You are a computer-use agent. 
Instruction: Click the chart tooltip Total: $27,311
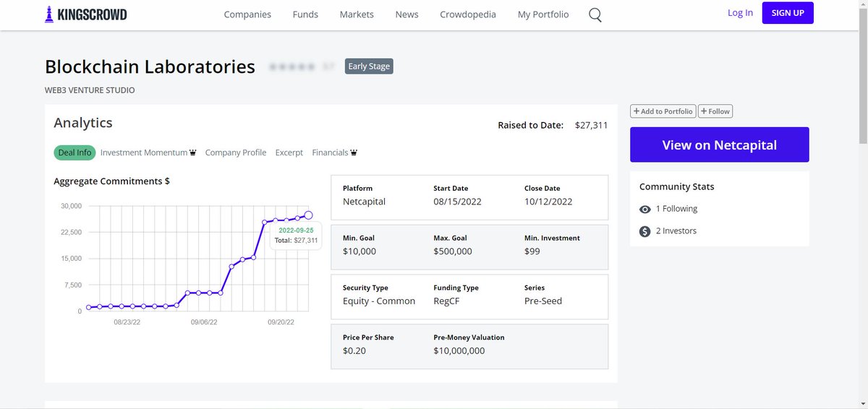pyautogui.click(x=296, y=241)
